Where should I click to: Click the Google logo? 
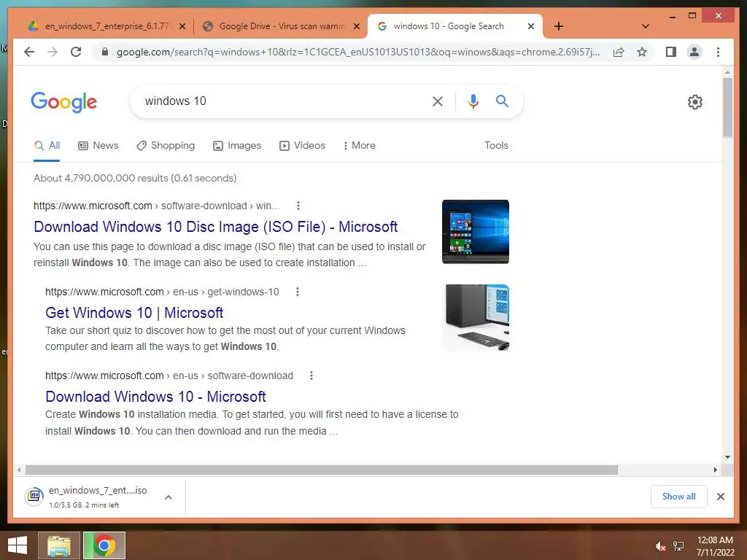(x=64, y=102)
